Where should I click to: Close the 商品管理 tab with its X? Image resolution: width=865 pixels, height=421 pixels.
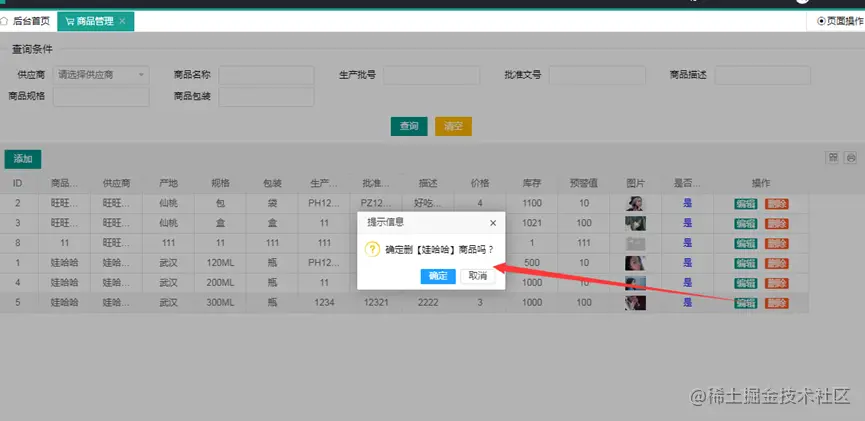122,21
